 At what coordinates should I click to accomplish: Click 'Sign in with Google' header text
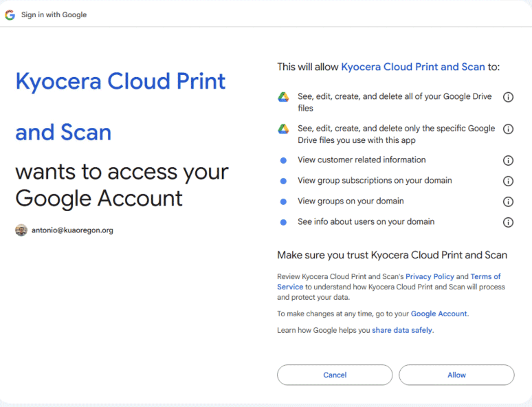54,14
